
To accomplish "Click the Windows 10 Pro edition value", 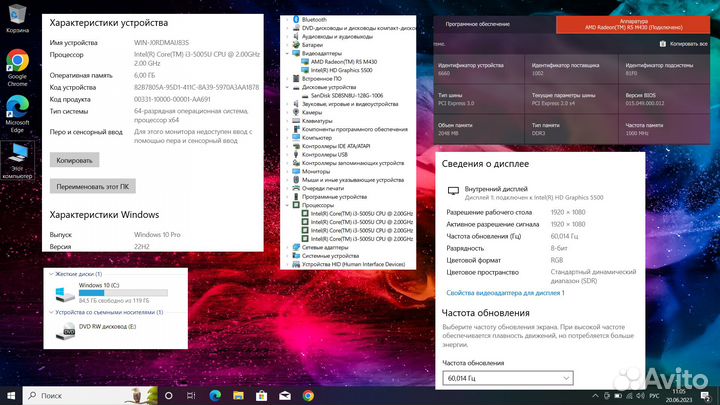I will click(157, 235).
